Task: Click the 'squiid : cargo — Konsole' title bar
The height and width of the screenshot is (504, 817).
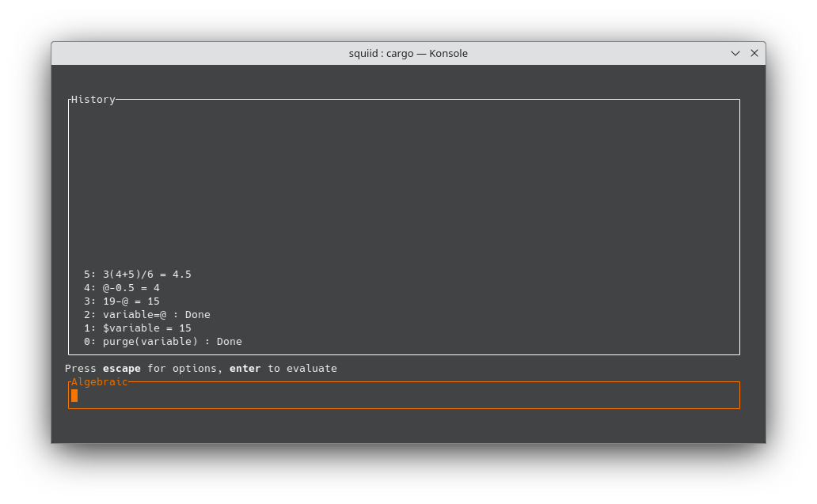Action: click(408, 53)
